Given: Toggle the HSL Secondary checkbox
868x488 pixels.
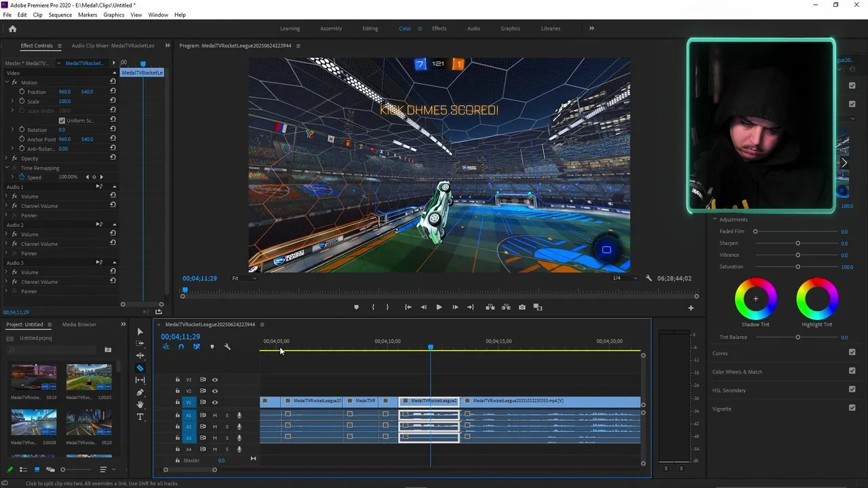Looking at the screenshot, I should (852, 389).
